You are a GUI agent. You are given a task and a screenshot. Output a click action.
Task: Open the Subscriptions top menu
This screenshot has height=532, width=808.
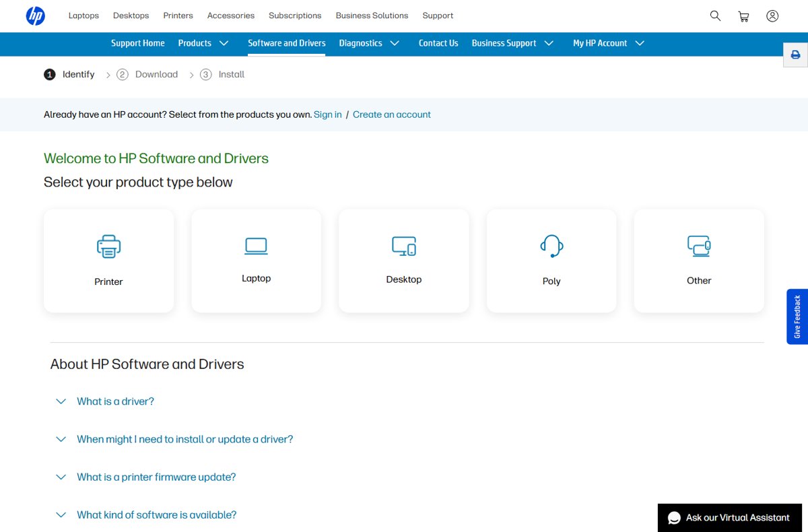point(295,15)
